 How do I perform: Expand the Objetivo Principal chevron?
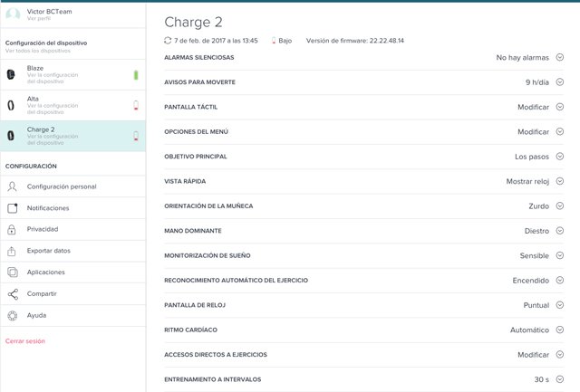click(560, 157)
